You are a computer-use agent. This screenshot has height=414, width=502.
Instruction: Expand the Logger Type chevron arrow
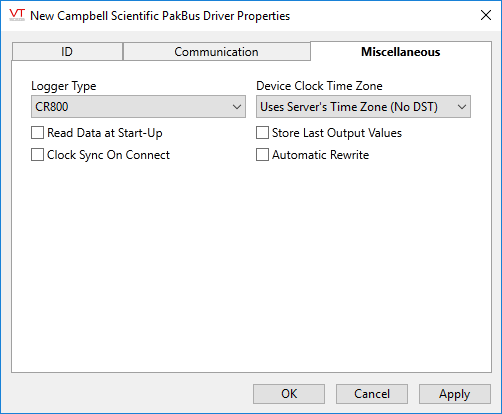click(x=237, y=107)
